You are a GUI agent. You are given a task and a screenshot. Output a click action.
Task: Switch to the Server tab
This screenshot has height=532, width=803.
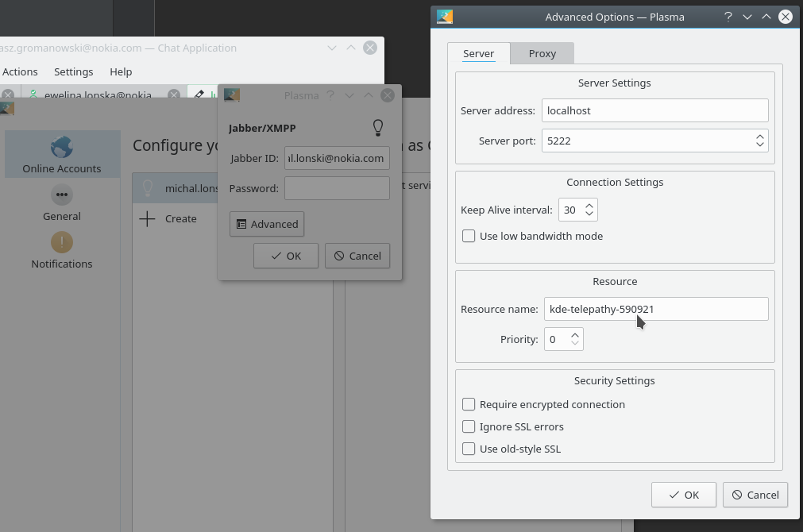tap(479, 53)
